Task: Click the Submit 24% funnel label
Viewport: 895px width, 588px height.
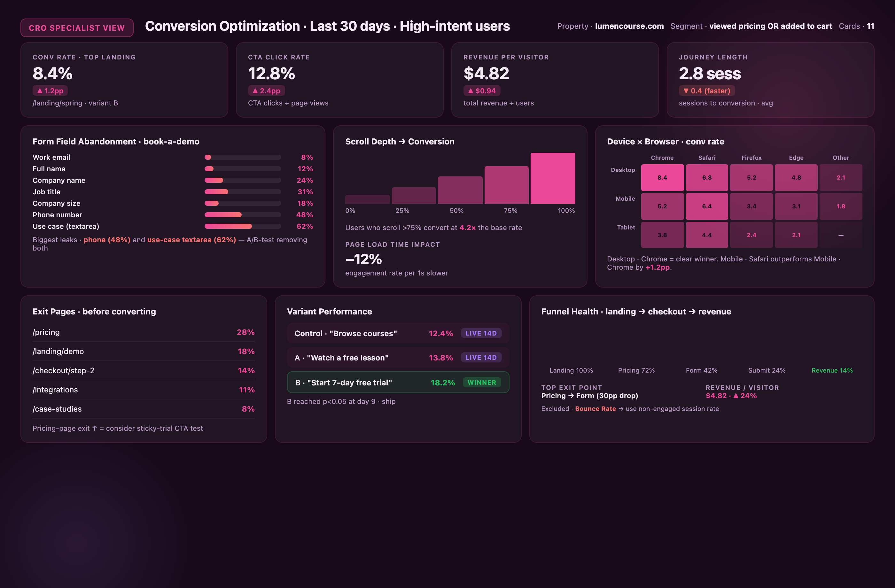Action: click(767, 370)
